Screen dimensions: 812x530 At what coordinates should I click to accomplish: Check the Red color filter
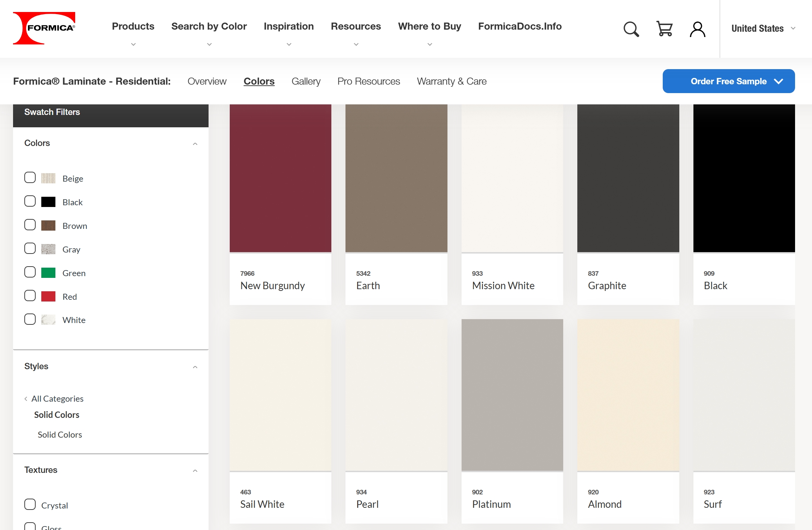30,296
